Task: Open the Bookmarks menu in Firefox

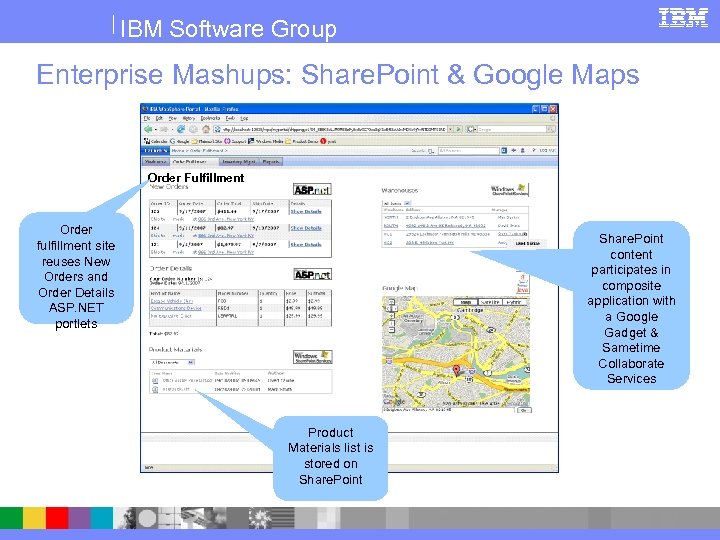Action: pyautogui.click(x=210, y=118)
